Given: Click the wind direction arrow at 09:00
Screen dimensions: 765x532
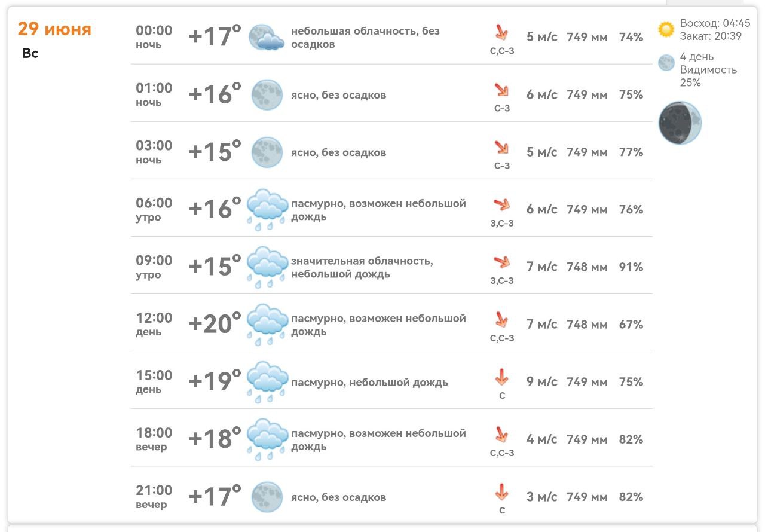Looking at the screenshot, I should pos(502,262).
